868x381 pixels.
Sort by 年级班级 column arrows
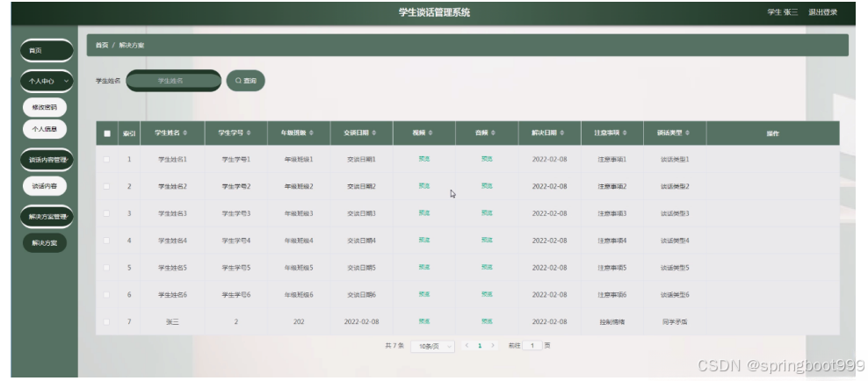pyautogui.click(x=311, y=133)
